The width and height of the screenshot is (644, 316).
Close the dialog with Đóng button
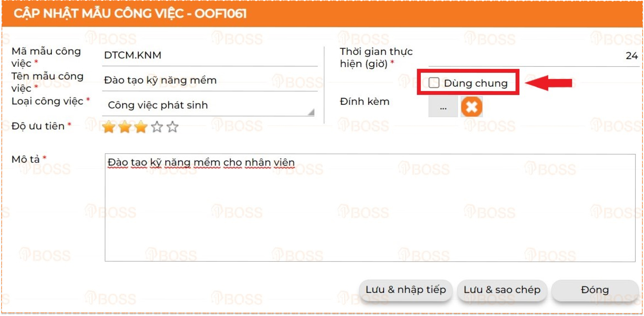point(595,290)
